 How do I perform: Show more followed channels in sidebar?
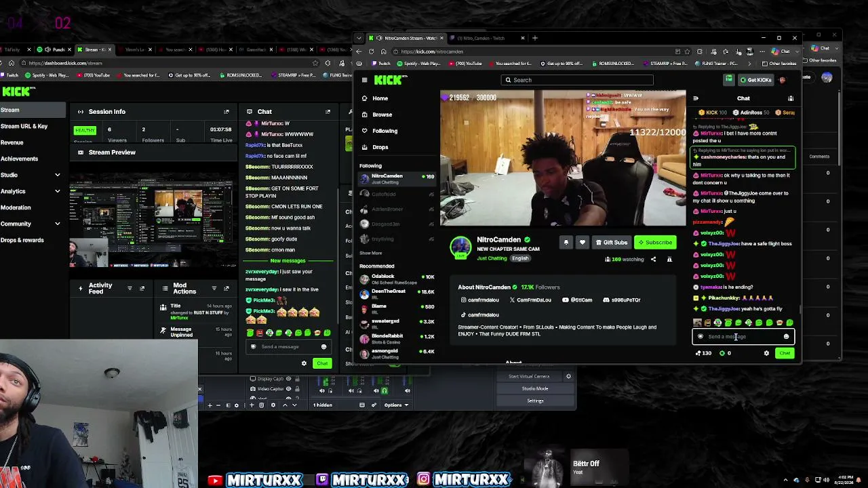point(371,253)
